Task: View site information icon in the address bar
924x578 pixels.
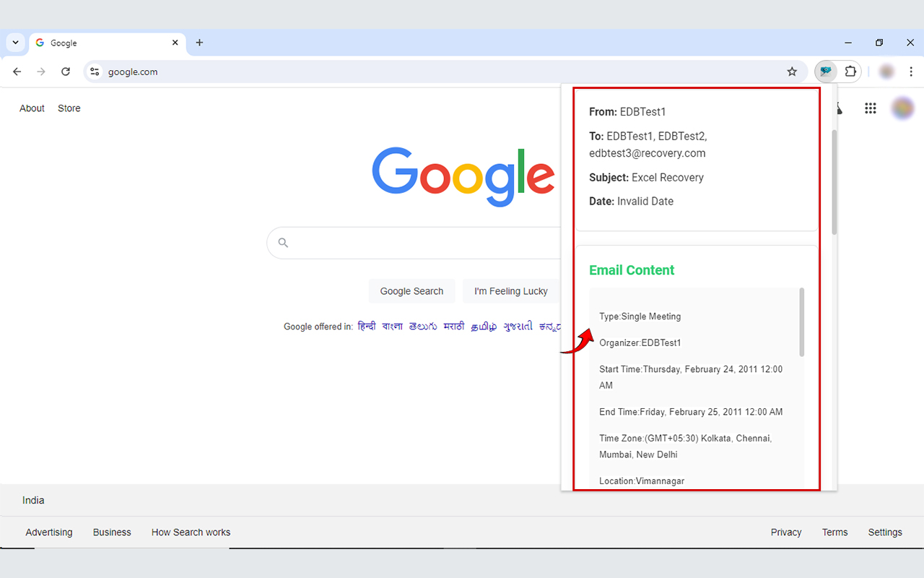Action: [x=95, y=72]
